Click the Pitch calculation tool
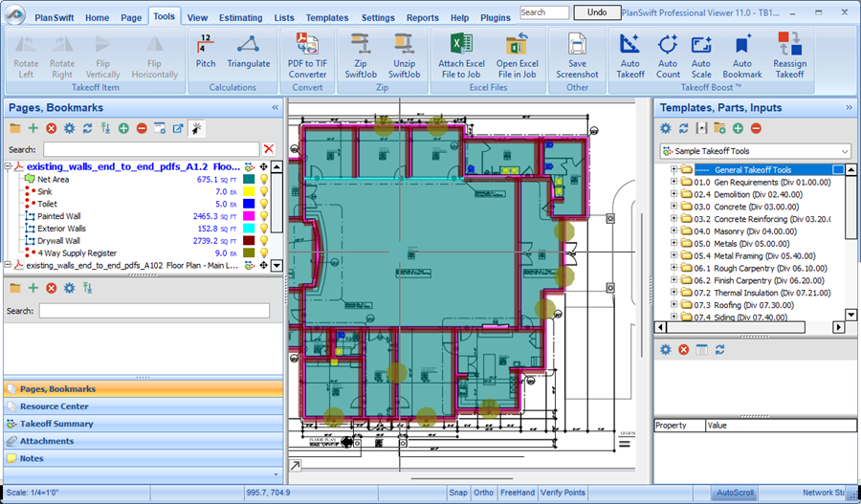 click(206, 51)
